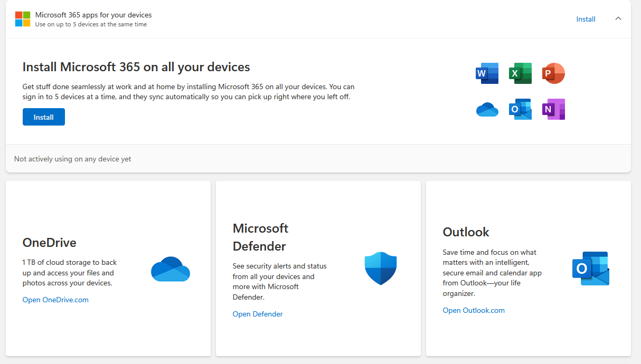
Task: Click the small OneDrive cloud icon beside Outlook
Action: point(487,109)
